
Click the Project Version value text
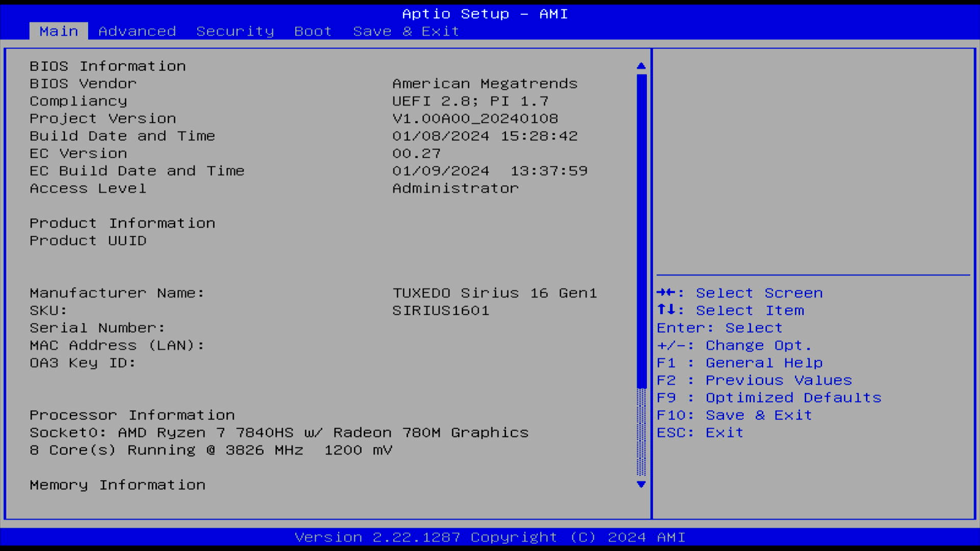click(x=475, y=118)
